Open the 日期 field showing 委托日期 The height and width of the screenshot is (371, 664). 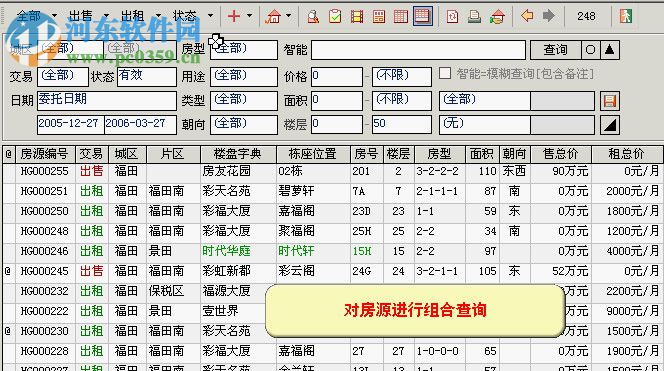(107, 101)
